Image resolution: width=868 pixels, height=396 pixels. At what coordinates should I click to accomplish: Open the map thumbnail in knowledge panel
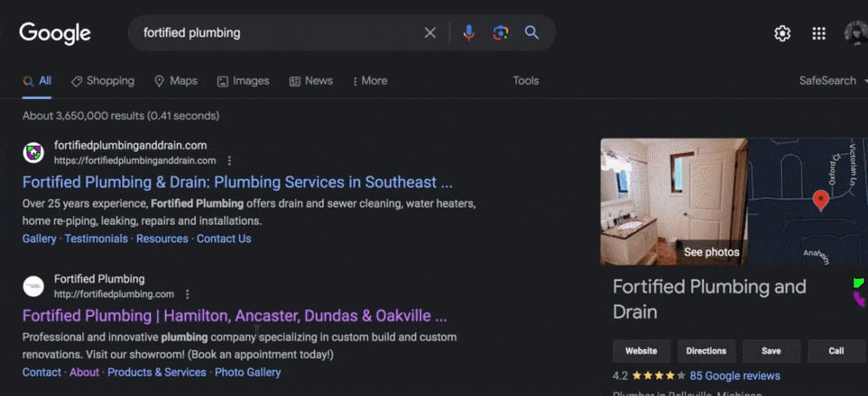tap(807, 201)
